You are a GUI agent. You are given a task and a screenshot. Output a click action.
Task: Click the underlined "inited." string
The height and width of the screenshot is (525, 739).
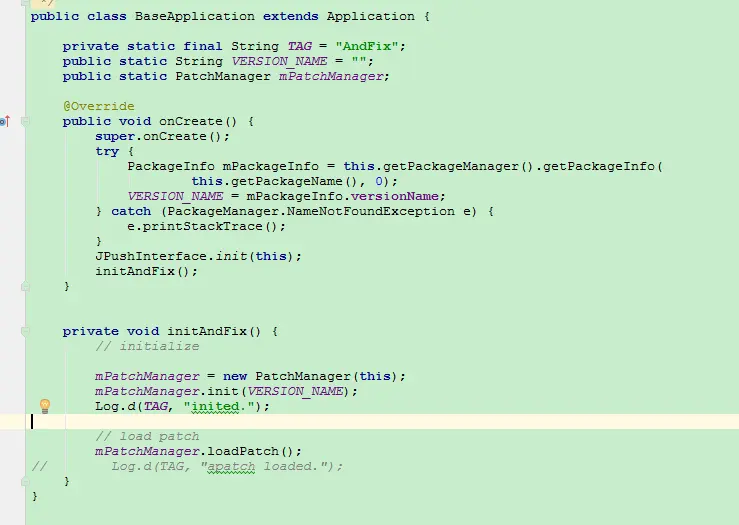tap(219, 406)
